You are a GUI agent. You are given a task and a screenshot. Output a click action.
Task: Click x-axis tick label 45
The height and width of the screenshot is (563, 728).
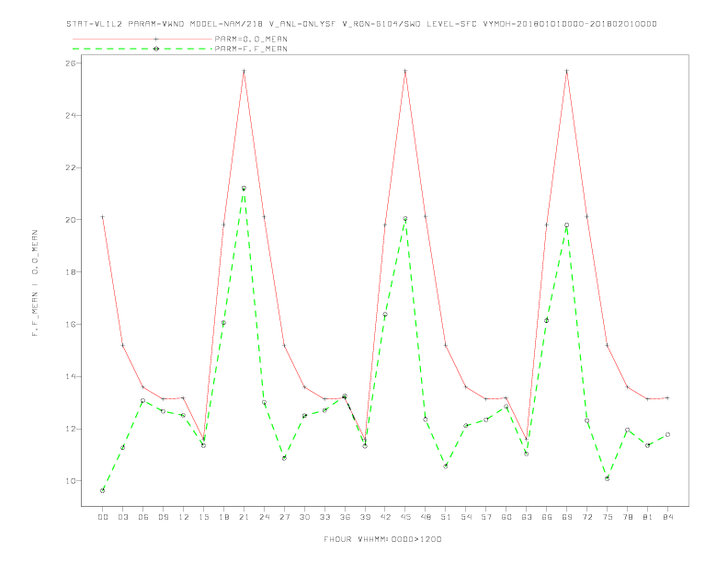(405, 517)
